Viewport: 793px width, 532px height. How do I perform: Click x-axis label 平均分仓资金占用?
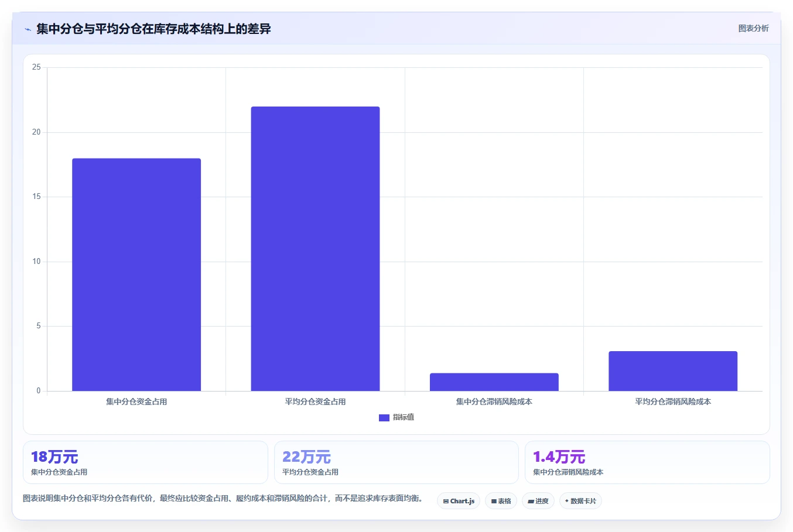coord(315,402)
